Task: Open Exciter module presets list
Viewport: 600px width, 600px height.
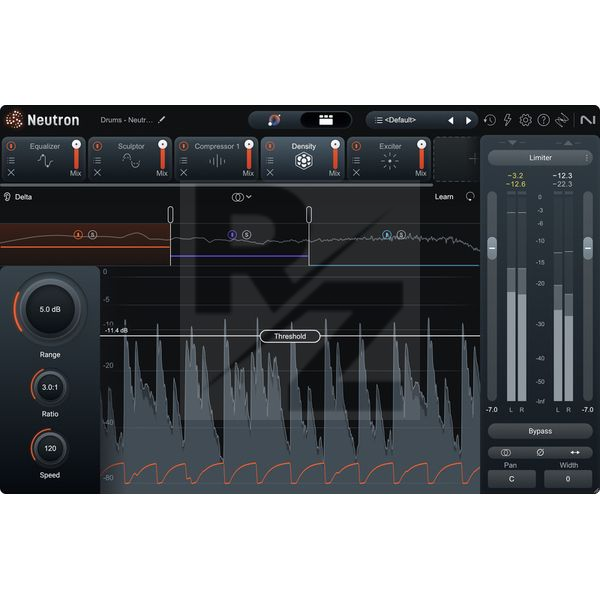Action: pyautogui.click(x=356, y=160)
